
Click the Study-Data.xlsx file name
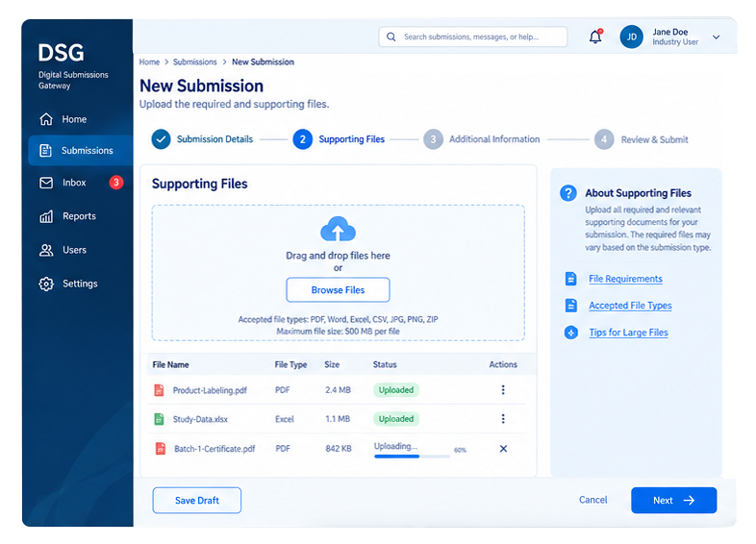200,419
